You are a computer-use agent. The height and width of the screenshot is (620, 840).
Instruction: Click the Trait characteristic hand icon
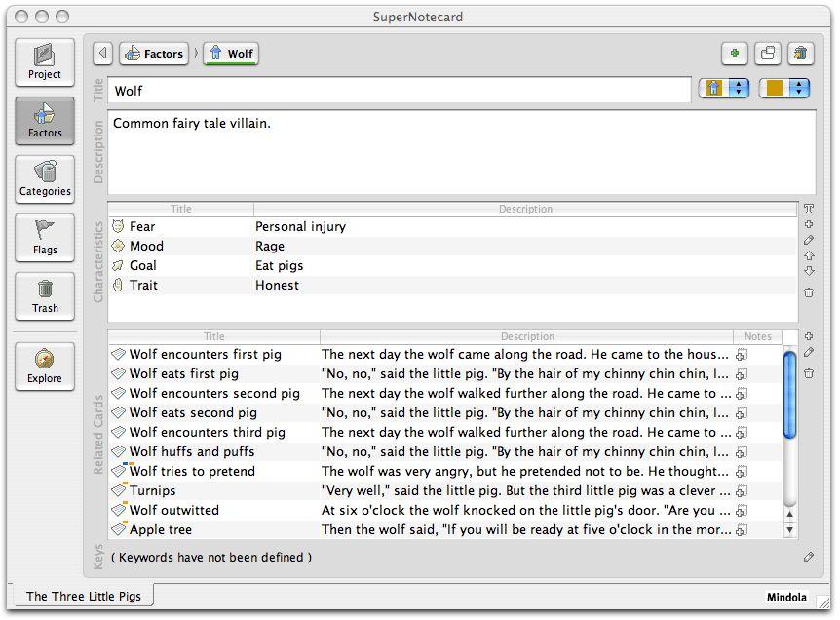[118, 285]
